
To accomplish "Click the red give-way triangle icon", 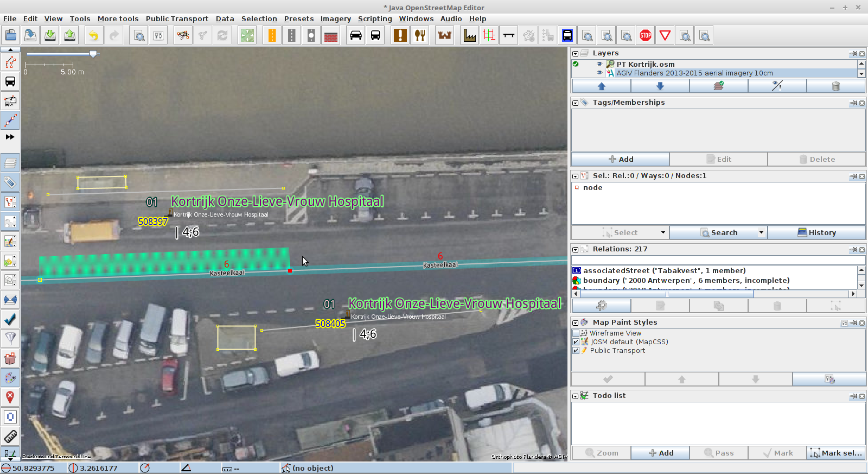I will [x=665, y=36].
